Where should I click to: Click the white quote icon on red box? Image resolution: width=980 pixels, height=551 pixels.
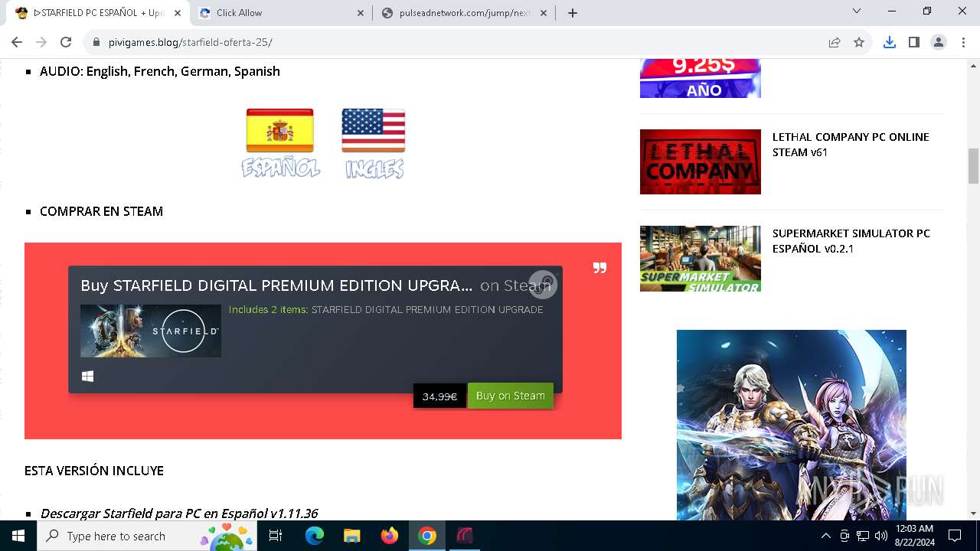[x=599, y=268]
